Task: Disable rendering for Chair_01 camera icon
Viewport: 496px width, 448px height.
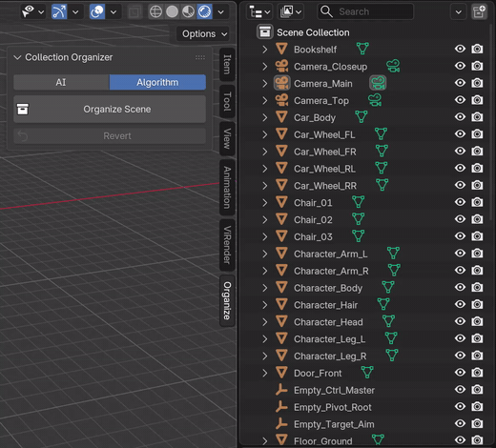Action: tap(477, 202)
